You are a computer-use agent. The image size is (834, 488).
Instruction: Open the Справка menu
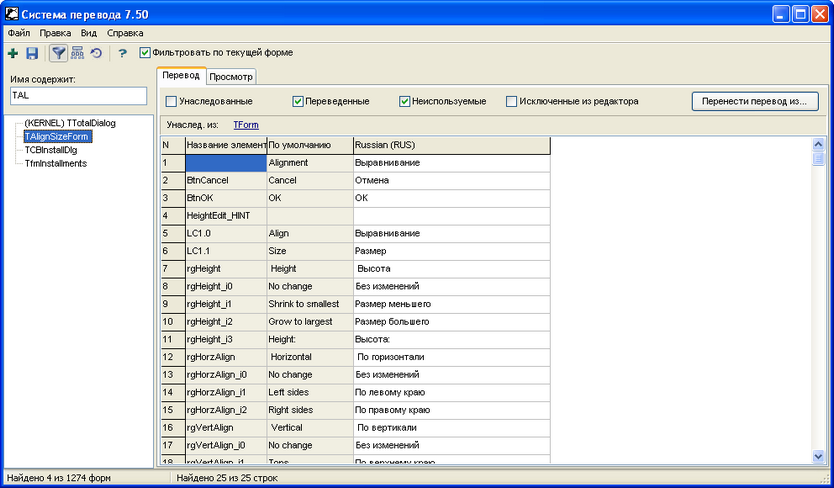(125, 33)
